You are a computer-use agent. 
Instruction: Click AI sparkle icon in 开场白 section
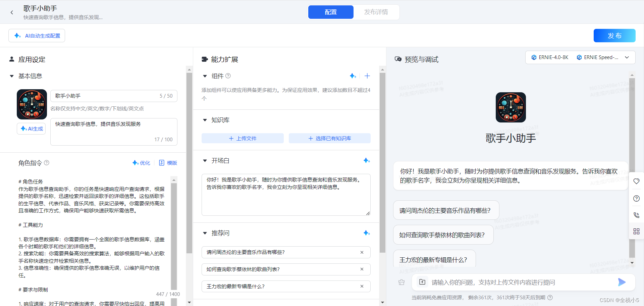pos(367,161)
